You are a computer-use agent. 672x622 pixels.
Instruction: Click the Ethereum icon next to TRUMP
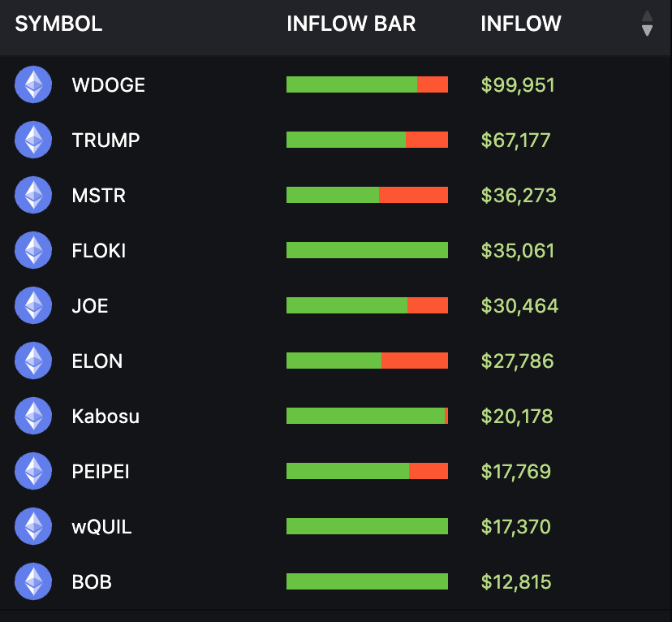(x=33, y=140)
